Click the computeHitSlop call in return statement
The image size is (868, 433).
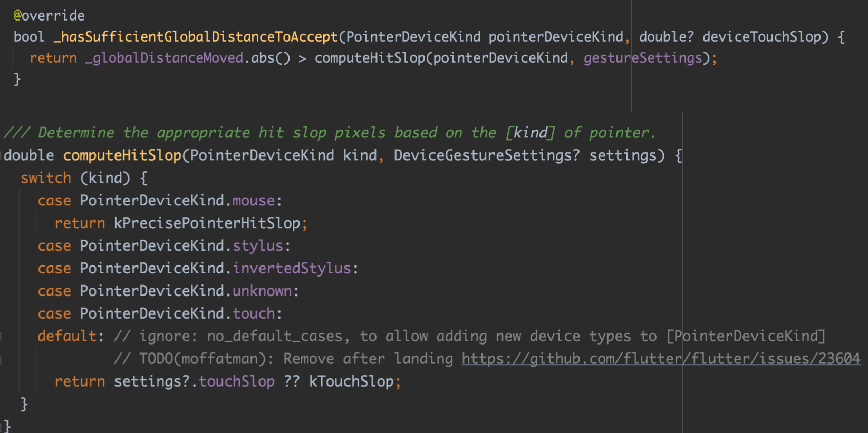[x=370, y=58]
